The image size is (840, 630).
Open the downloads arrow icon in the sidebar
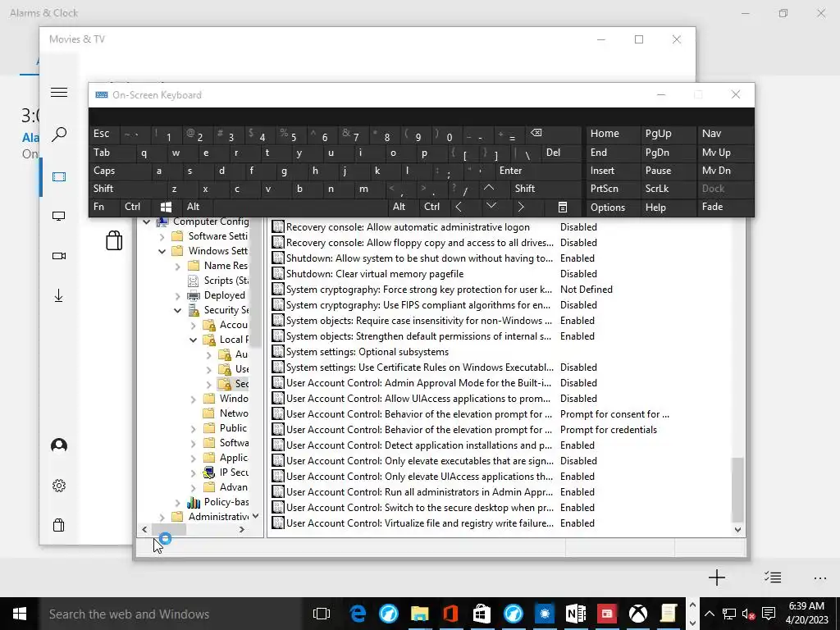pos(59,295)
